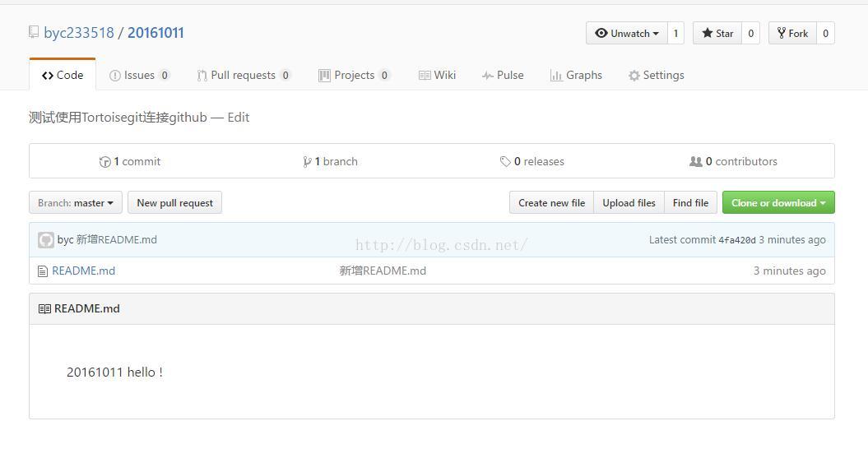Screen dimensions: 868x472
Task: Click the code brackets icon on Code tab
Action: pyautogui.click(x=48, y=76)
